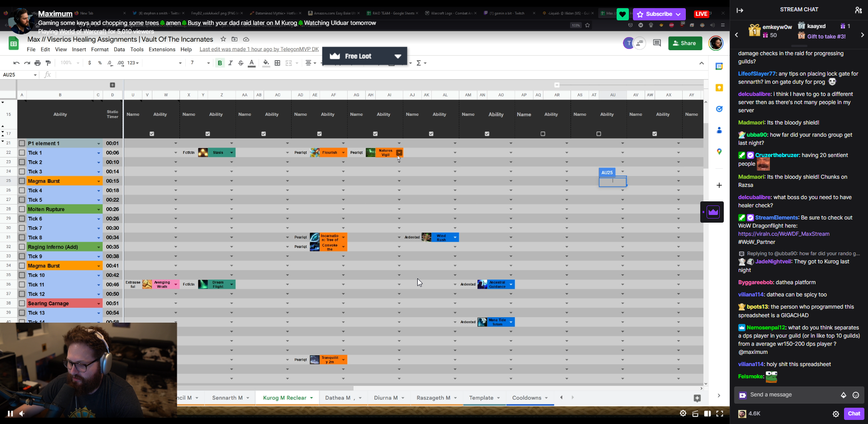
Task: Expand the Free Loot dropdown arrow
Action: (x=398, y=56)
